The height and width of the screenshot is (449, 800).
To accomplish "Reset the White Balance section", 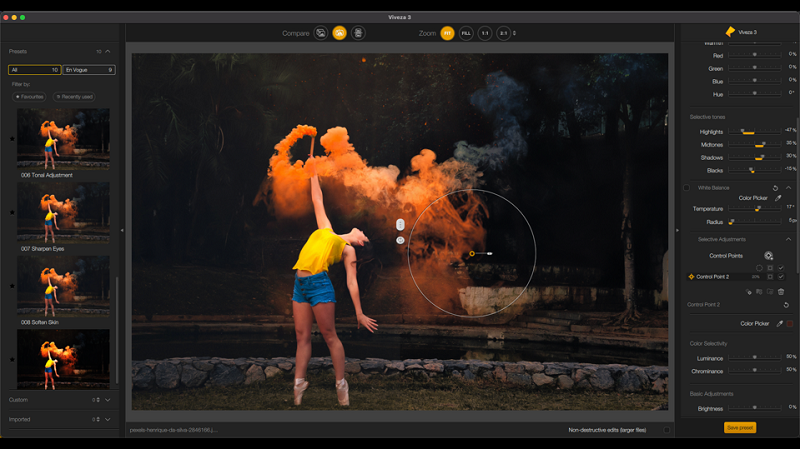I will (775, 187).
